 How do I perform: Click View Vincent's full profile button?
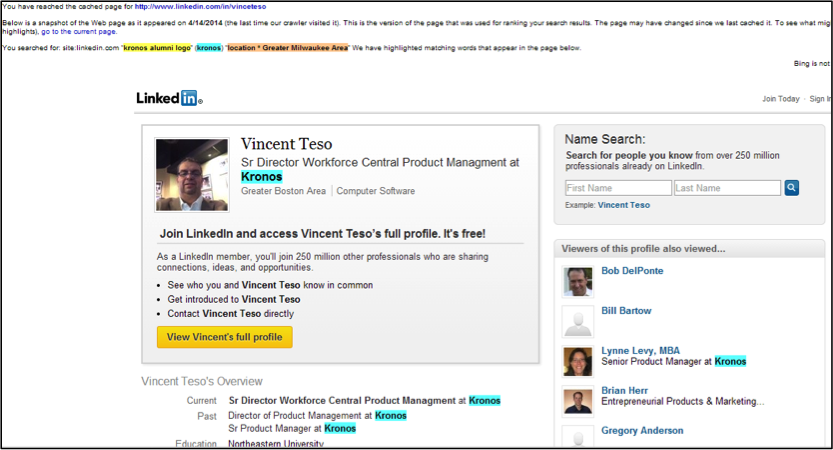click(225, 337)
